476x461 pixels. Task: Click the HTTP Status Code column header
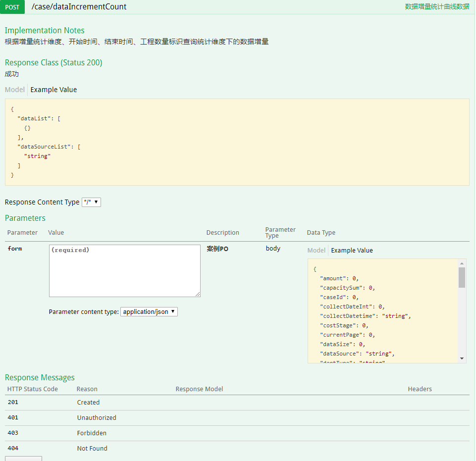33,389
